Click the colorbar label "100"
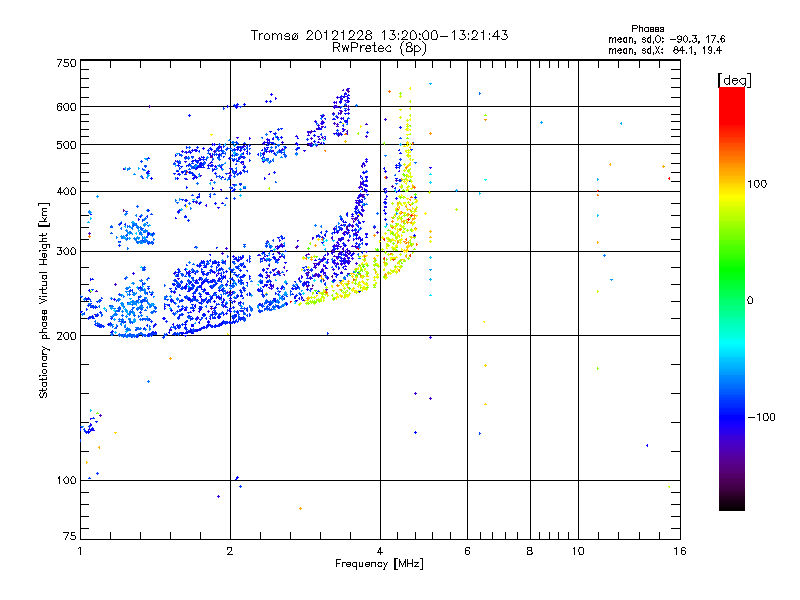800x600 pixels. click(757, 184)
